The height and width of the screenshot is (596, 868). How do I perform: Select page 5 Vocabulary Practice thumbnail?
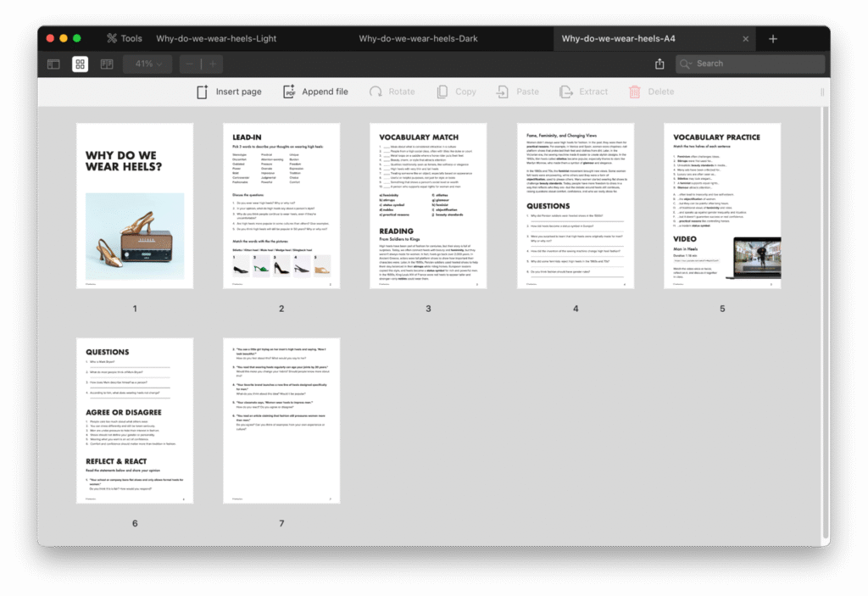click(722, 206)
